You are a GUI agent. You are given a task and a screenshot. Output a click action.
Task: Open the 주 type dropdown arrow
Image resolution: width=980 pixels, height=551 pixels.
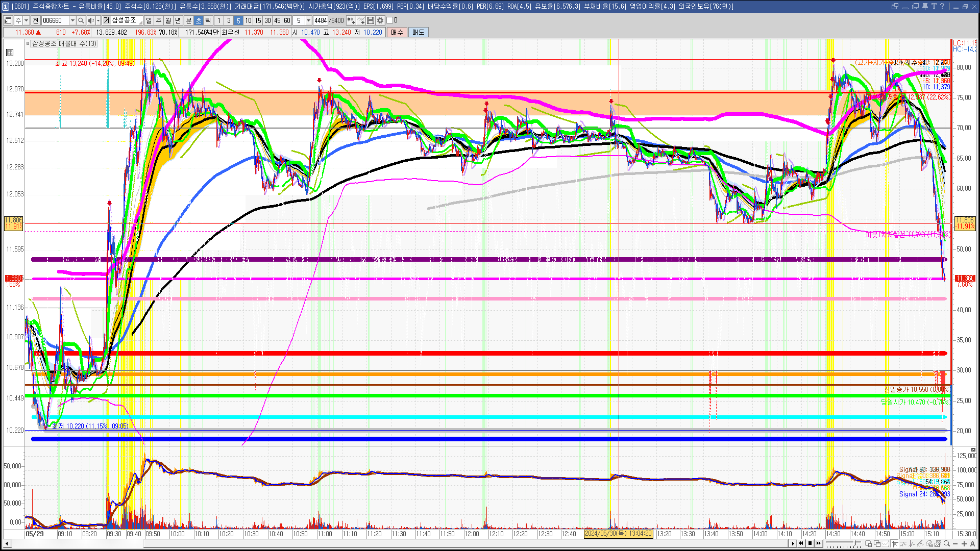click(x=27, y=20)
